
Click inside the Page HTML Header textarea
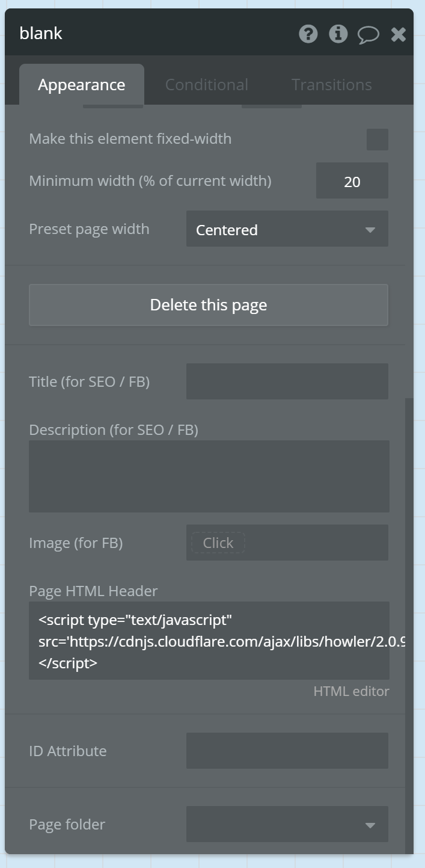pyautogui.click(x=209, y=641)
